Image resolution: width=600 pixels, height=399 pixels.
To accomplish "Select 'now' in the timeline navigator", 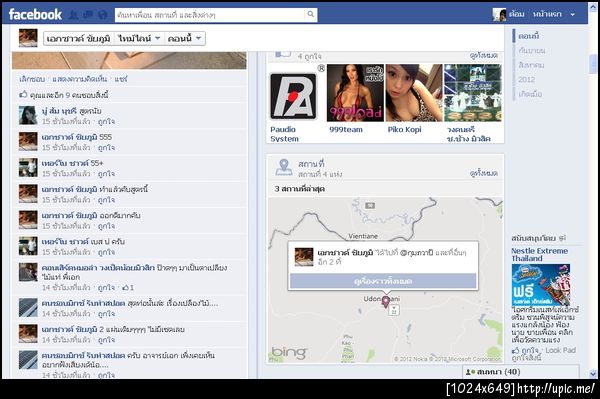I will tap(529, 36).
